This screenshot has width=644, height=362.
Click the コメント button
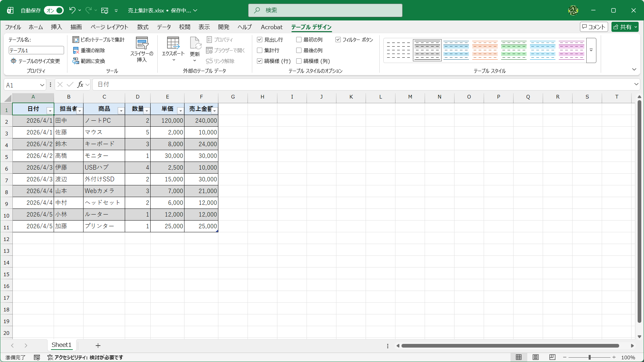coord(594,27)
